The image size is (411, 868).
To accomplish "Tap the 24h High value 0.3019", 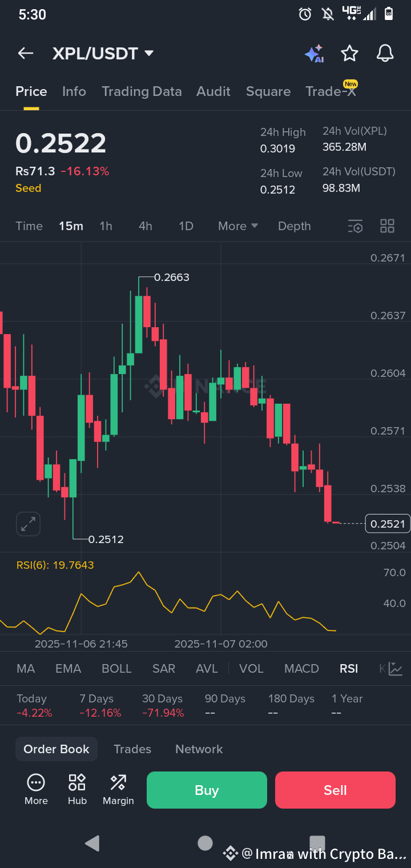I will coord(278,149).
